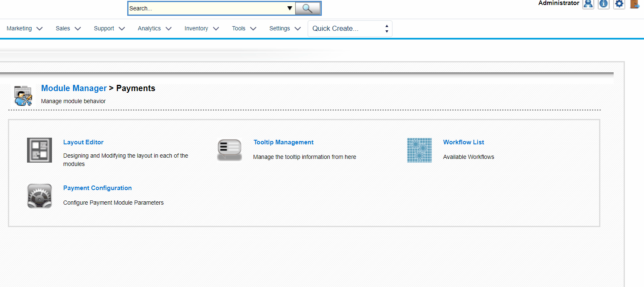Click the Module Manager breadcrumb link
The image size is (644, 287).
coord(74,88)
